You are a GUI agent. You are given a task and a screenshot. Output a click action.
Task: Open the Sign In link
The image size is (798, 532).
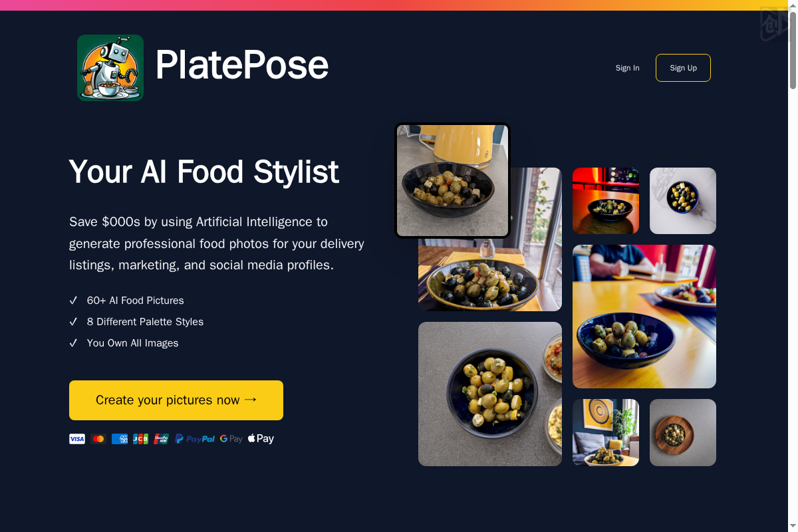pos(627,68)
